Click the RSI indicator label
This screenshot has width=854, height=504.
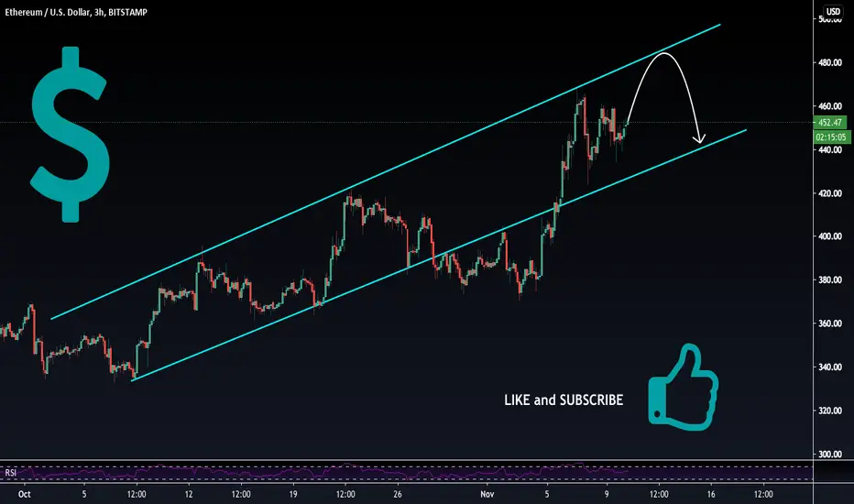[x=10, y=473]
